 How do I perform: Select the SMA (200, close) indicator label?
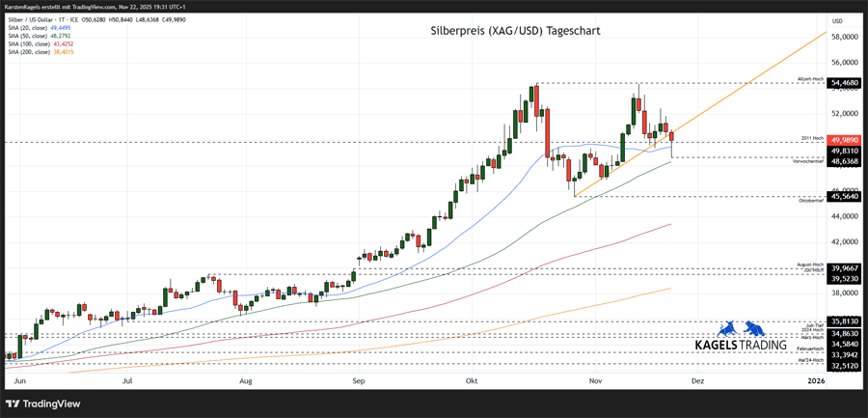click(39, 52)
